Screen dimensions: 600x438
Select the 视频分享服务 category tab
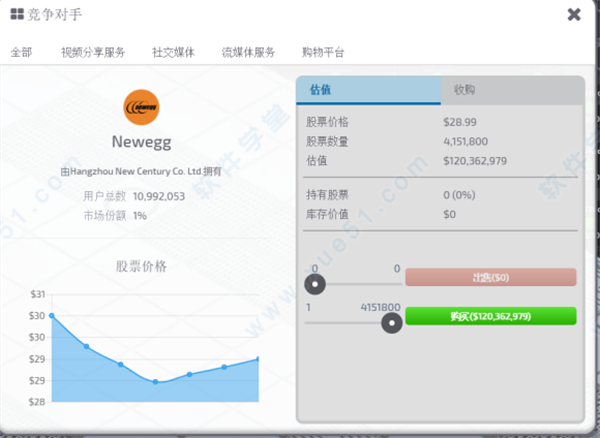(x=93, y=52)
